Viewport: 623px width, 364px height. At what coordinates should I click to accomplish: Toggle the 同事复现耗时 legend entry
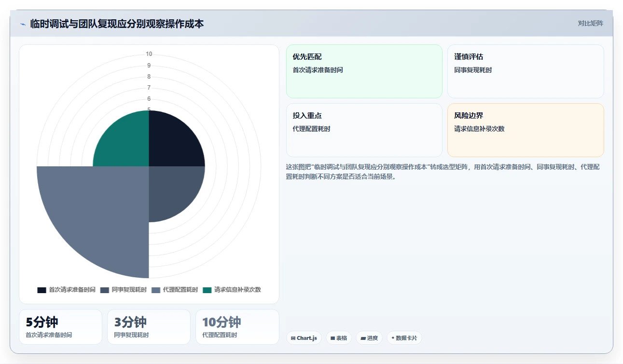124,290
